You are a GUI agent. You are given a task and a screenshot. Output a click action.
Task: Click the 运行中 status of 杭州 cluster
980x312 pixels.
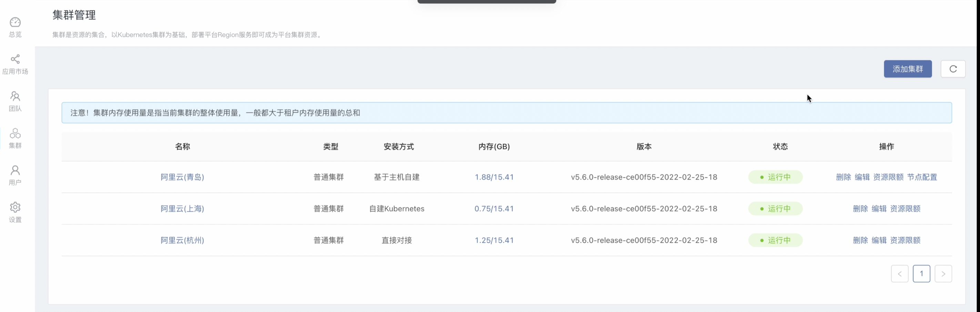(775, 240)
